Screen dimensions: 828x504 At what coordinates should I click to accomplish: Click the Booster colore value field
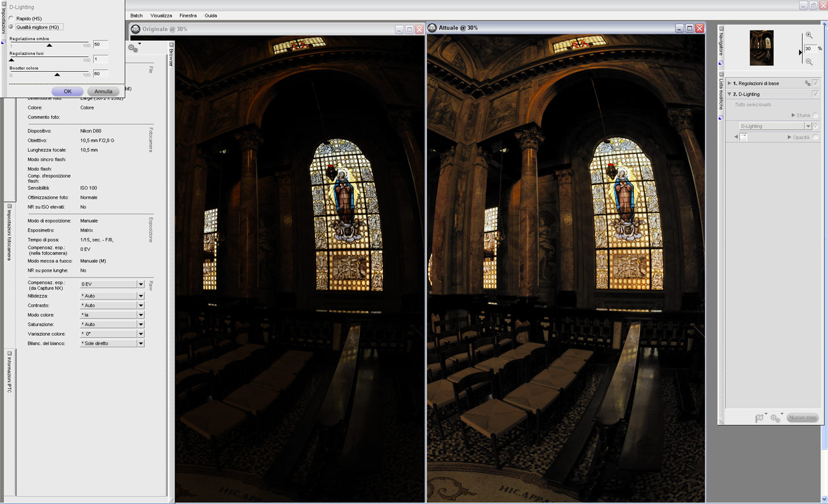tap(100, 74)
